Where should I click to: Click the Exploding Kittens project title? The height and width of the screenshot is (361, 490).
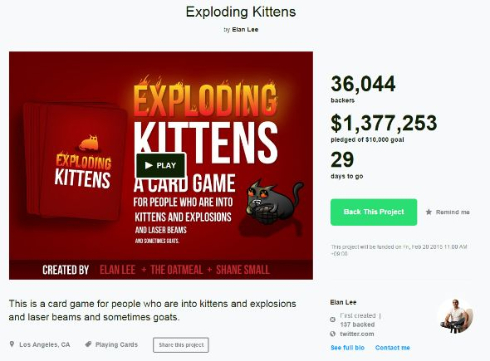coord(241,12)
